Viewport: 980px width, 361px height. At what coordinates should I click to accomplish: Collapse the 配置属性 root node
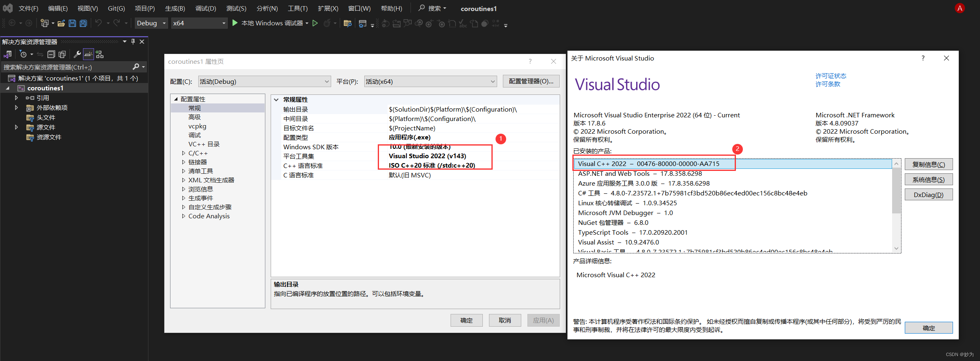176,99
